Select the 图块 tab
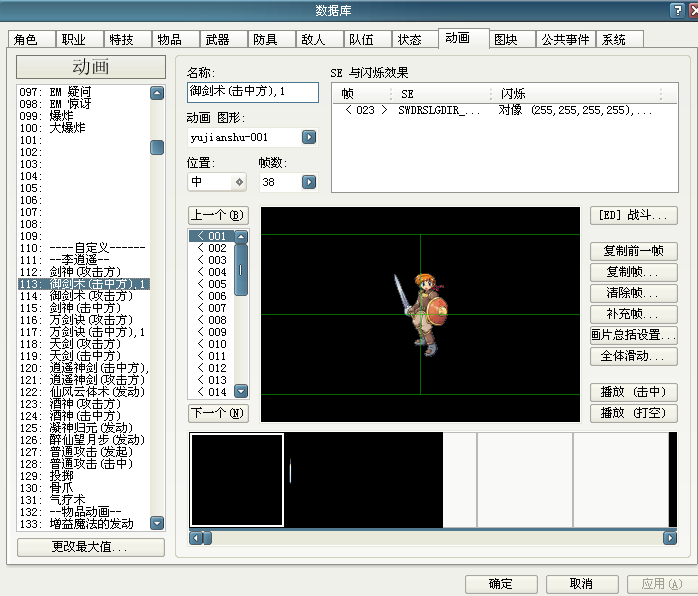Image resolution: width=698 pixels, height=596 pixels. point(512,39)
